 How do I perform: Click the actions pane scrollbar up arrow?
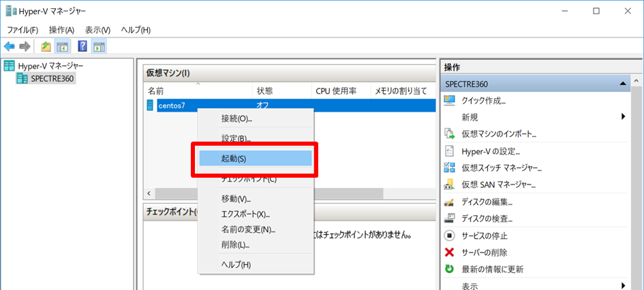point(637,80)
